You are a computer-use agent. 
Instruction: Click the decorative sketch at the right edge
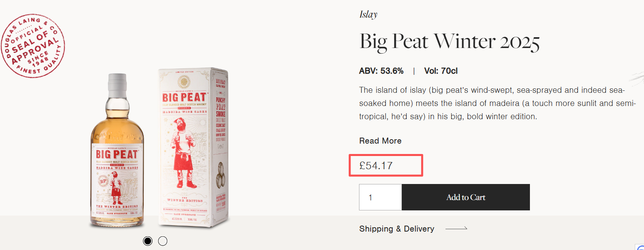[637, 78]
